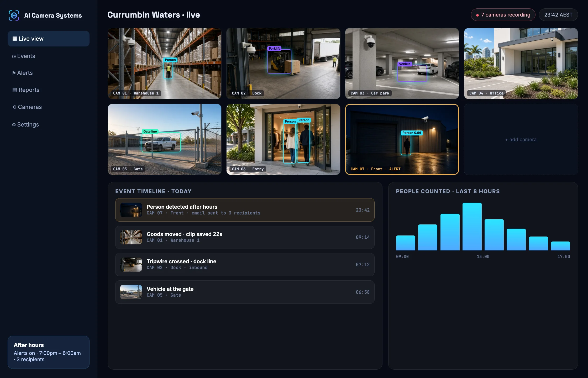
Task: Open the Cameras section
Action: coord(49,107)
